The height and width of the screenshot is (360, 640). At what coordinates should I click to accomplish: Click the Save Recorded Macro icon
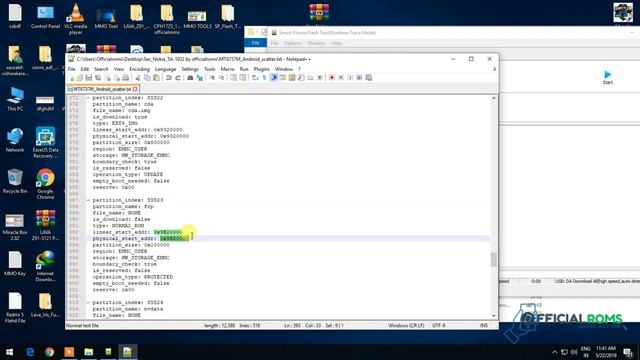pyautogui.click(x=369, y=78)
